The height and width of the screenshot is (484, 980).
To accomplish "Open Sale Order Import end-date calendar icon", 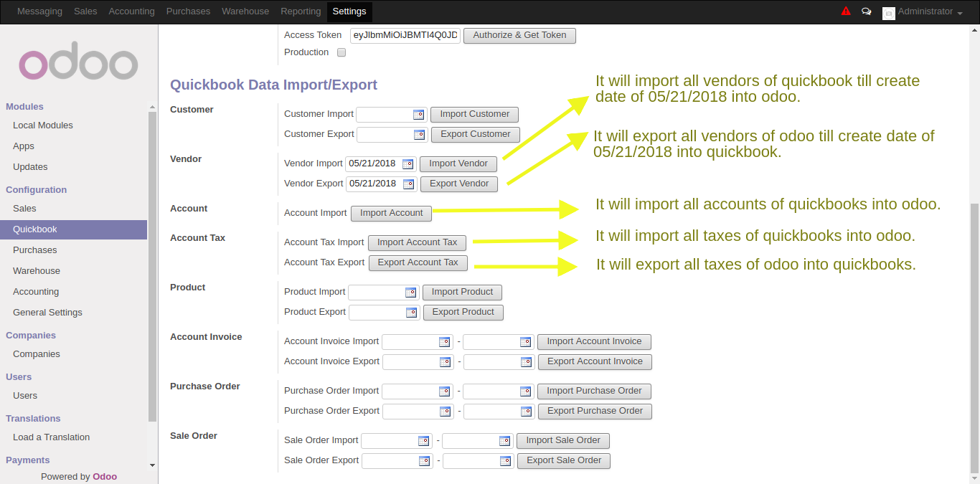I will (x=504, y=441).
